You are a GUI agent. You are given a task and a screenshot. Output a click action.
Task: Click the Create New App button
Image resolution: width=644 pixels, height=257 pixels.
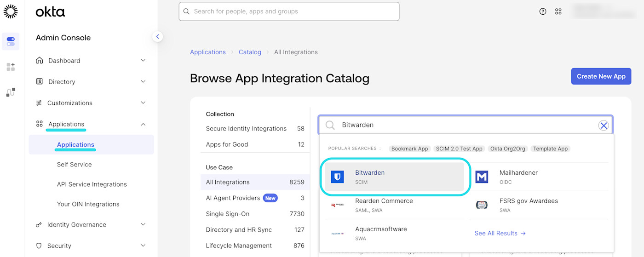(x=601, y=76)
